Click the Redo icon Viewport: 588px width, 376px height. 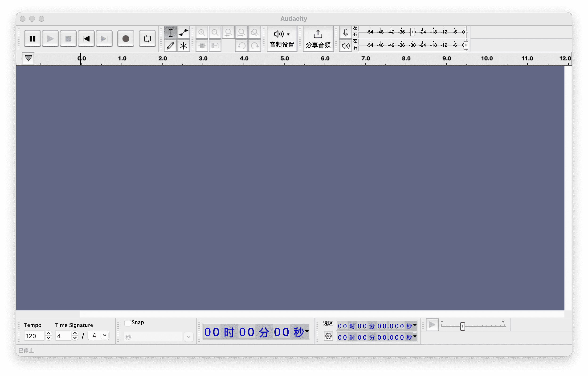pyautogui.click(x=254, y=46)
